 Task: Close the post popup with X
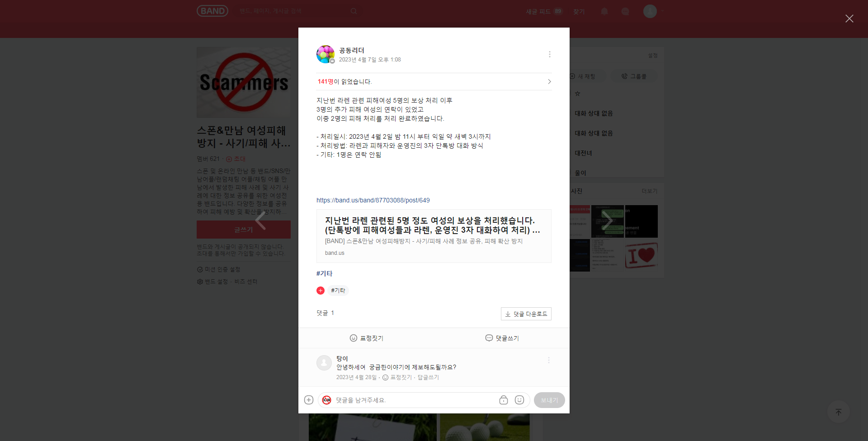coord(849,19)
